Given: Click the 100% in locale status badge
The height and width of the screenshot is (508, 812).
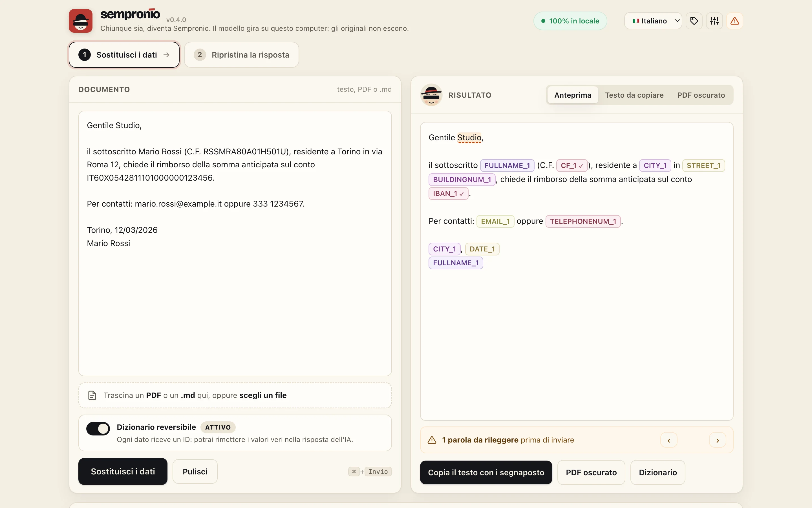Looking at the screenshot, I should click(570, 21).
